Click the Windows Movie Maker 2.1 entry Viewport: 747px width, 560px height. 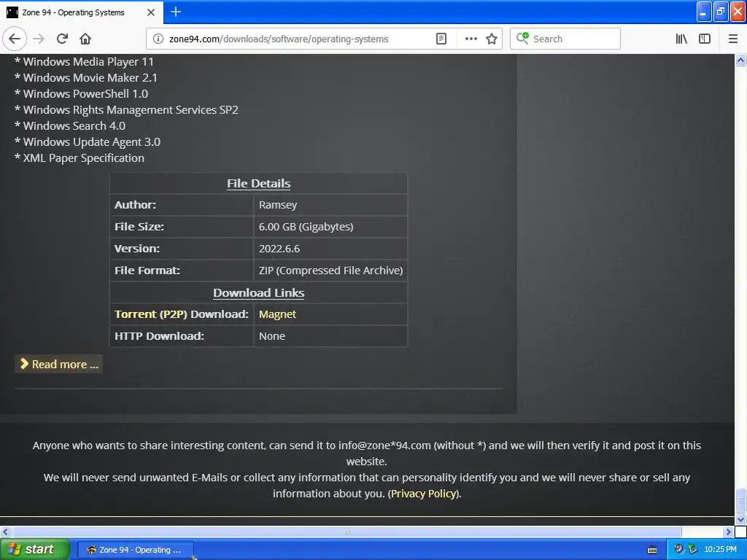click(86, 77)
